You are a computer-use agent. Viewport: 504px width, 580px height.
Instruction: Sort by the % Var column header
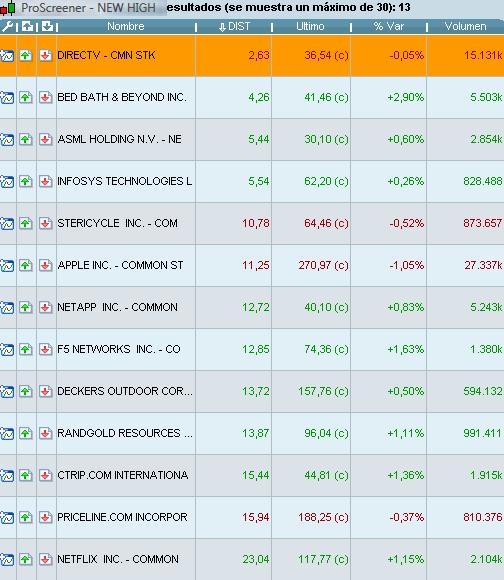click(389, 26)
